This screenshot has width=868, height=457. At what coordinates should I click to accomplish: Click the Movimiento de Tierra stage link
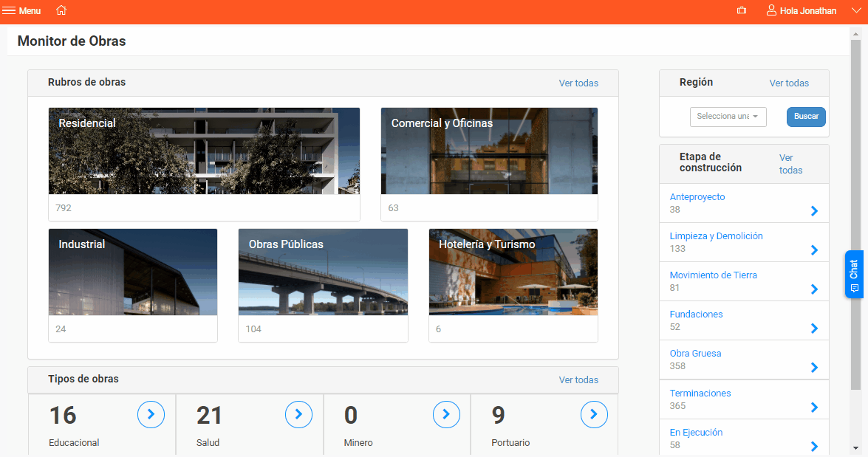point(713,275)
